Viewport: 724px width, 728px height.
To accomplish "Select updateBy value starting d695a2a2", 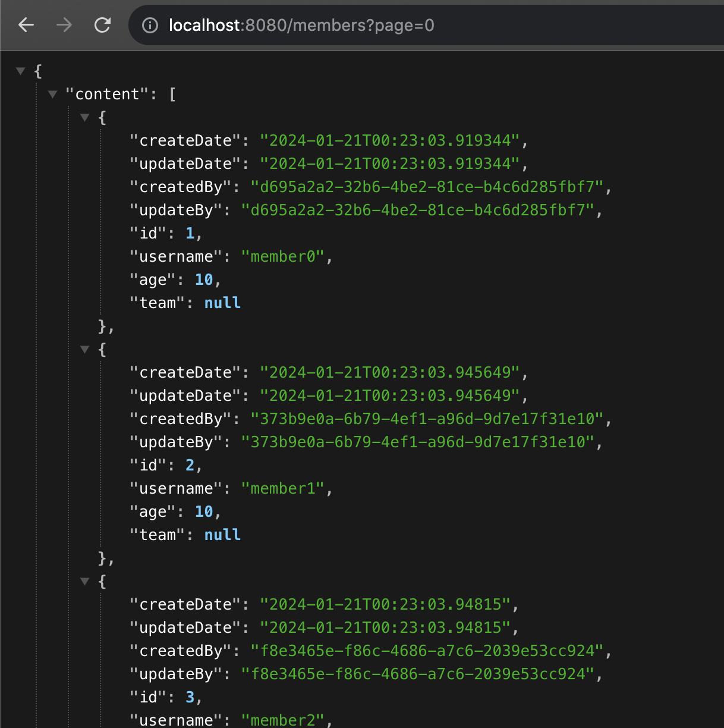I will point(418,210).
